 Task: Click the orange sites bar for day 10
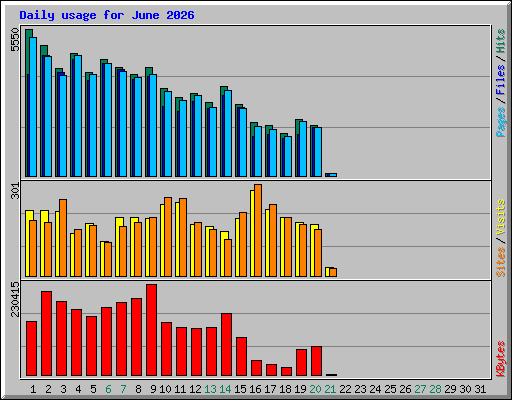(168, 237)
